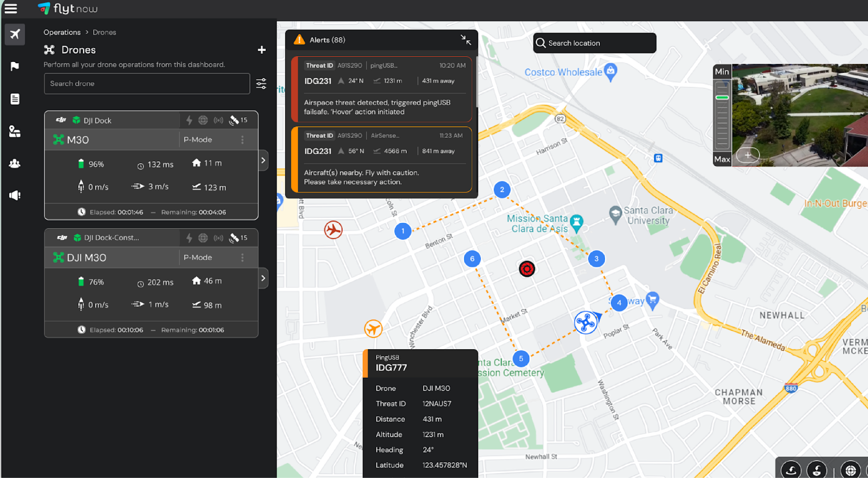Click the return-to-home landing icon
Image resolution: width=868 pixels, height=478 pixels.
[x=791, y=470]
